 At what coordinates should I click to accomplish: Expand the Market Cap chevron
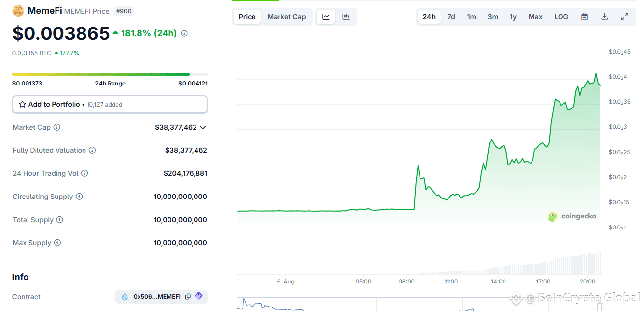pyautogui.click(x=203, y=127)
